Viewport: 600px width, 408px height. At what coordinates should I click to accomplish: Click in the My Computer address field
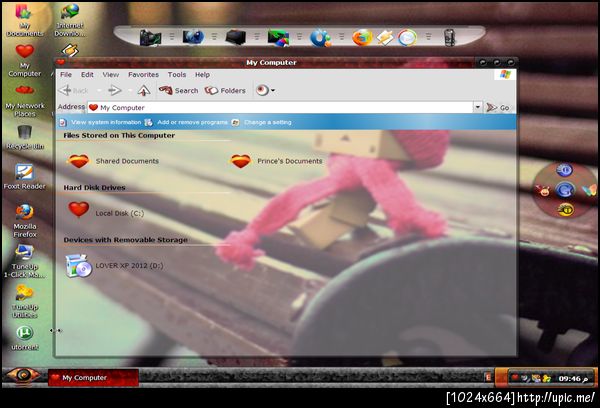click(280, 108)
